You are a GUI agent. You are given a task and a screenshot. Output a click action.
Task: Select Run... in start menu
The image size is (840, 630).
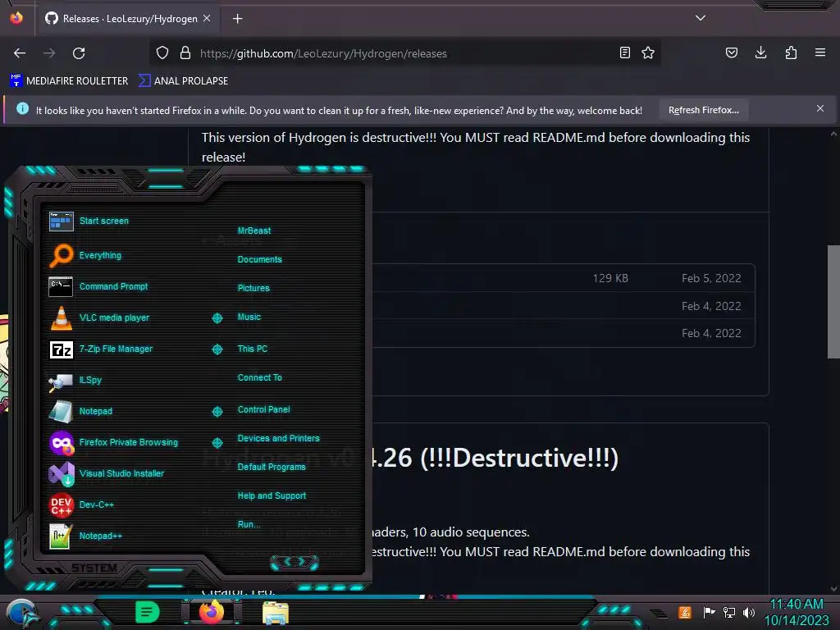tap(249, 524)
